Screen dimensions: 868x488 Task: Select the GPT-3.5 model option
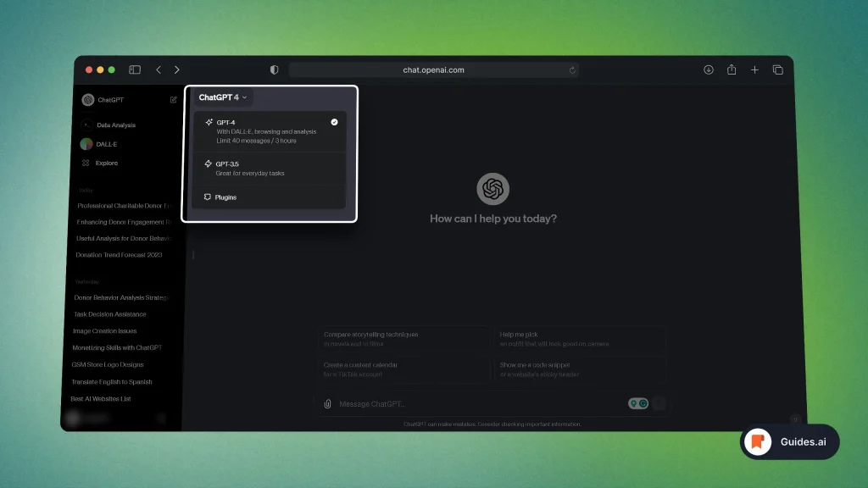[x=269, y=169]
